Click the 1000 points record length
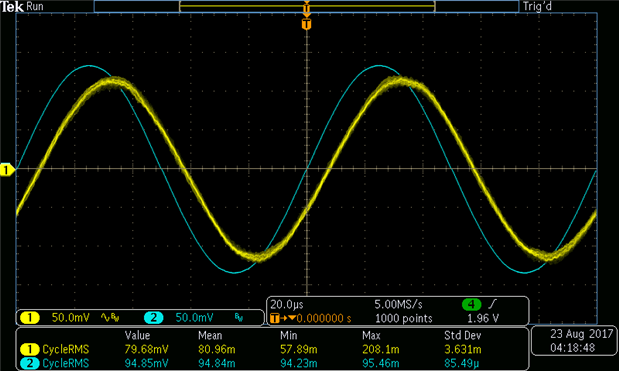The image size is (619, 371). tap(403, 318)
